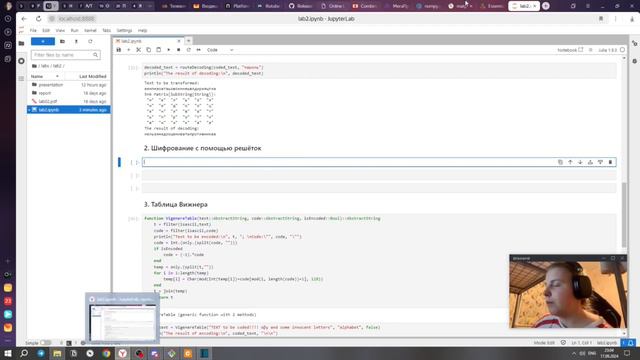The width and height of the screenshot is (640, 360).
Task: Open the File Browser sidebar tab
Action: [x=22, y=43]
